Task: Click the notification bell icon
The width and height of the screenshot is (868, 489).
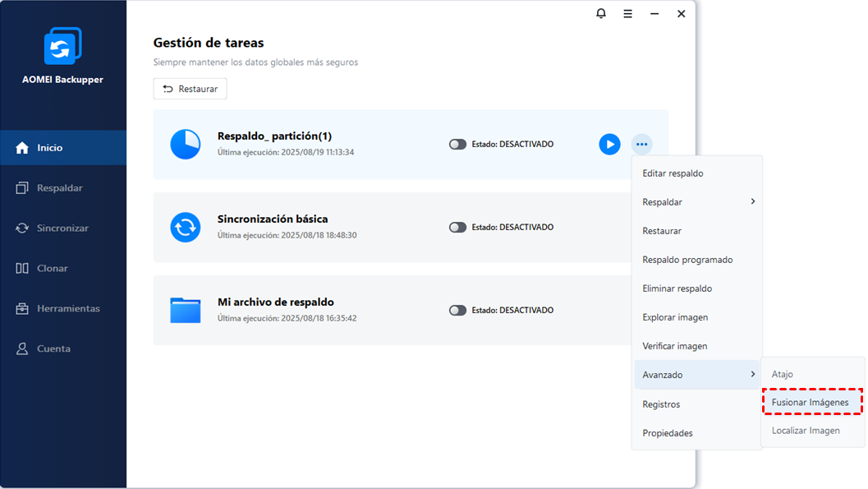Action: coord(601,14)
